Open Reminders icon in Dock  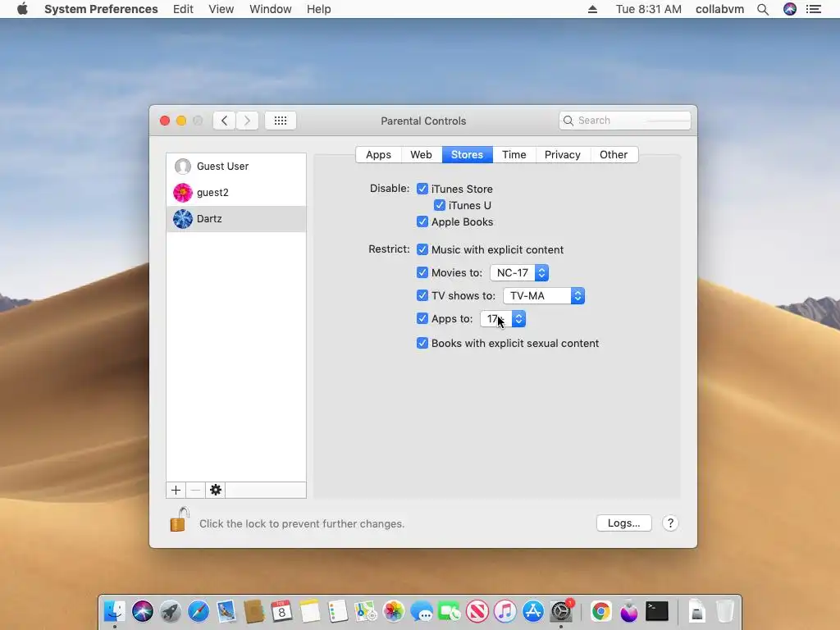(x=337, y=611)
